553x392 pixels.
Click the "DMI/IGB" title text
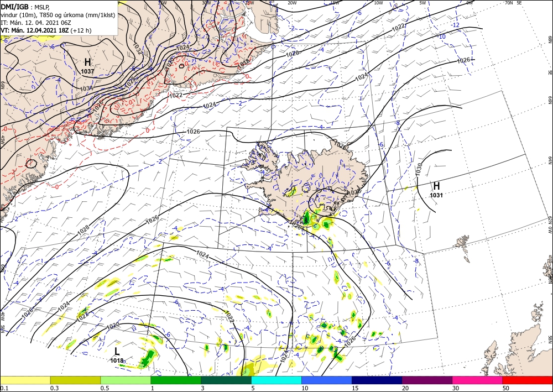(x=15, y=7)
